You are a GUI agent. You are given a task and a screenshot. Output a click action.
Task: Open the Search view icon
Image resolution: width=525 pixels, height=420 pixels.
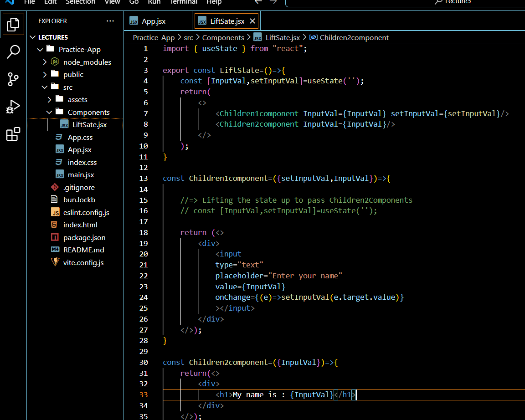[x=13, y=52]
